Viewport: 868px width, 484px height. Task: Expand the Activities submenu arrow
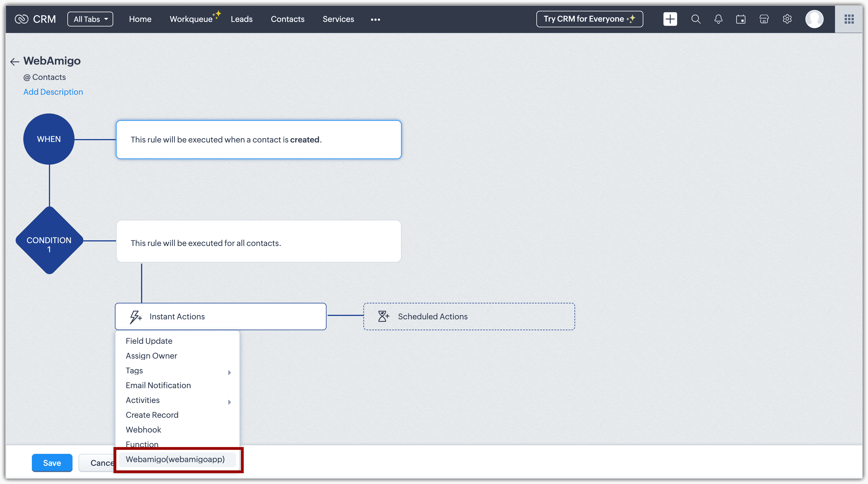point(230,402)
